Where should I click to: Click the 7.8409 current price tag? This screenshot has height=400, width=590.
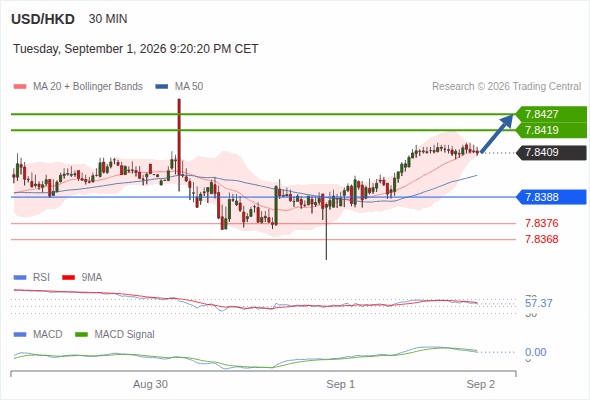click(x=552, y=153)
